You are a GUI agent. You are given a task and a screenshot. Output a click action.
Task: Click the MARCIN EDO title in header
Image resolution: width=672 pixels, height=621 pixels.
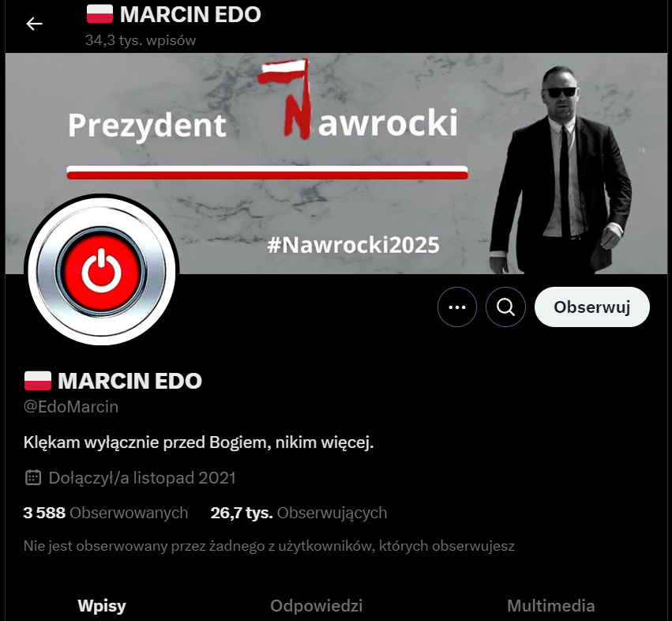(190, 14)
